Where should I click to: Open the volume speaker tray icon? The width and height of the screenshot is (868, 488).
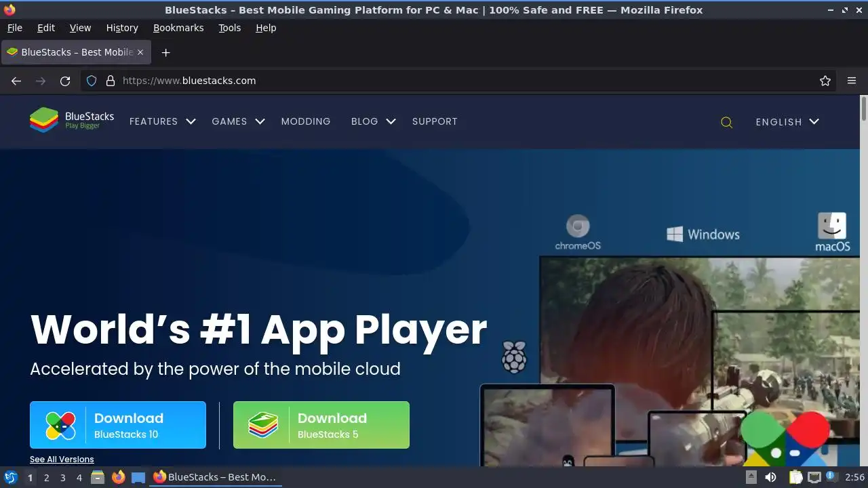[770, 477]
